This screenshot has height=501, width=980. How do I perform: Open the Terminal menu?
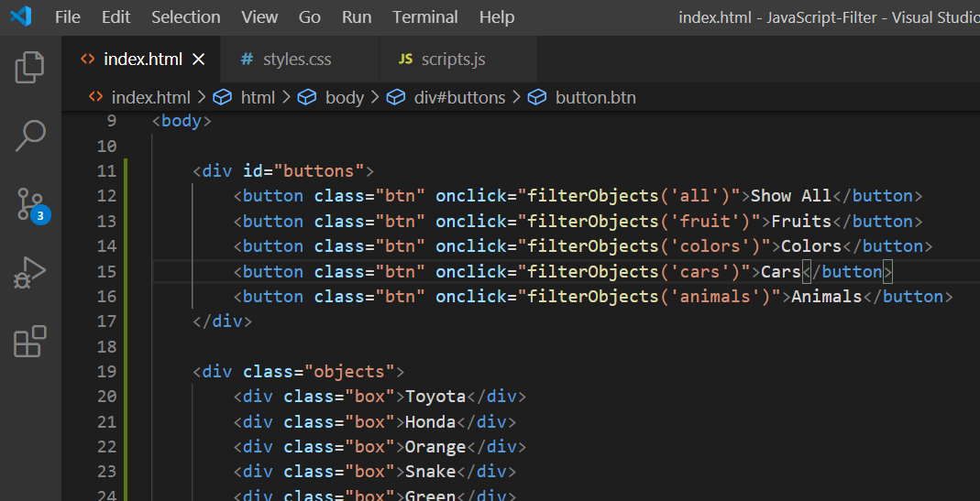tap(425, 17)
